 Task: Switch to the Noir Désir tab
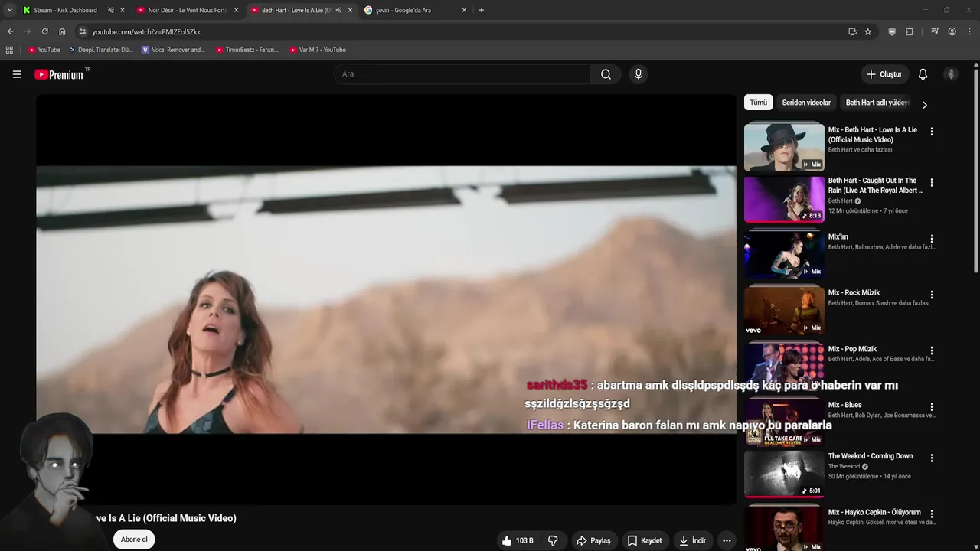187,10
